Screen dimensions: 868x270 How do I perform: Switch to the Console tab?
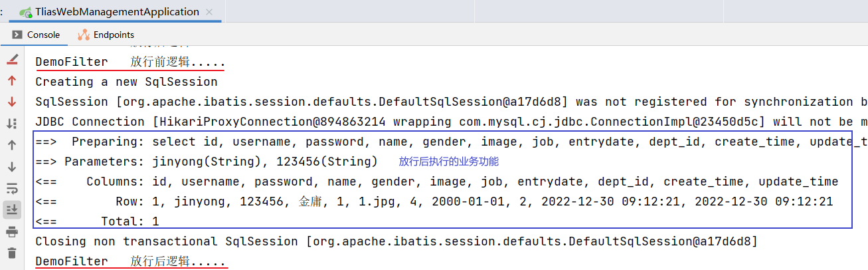[37, 35]
